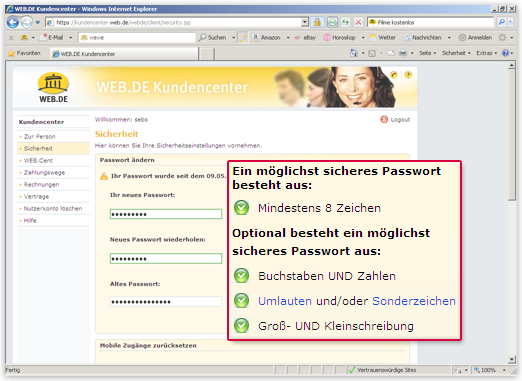Open the Horoskop toolbar shortcut
Viewport: 522px width, 381px height.
[340, 38]
